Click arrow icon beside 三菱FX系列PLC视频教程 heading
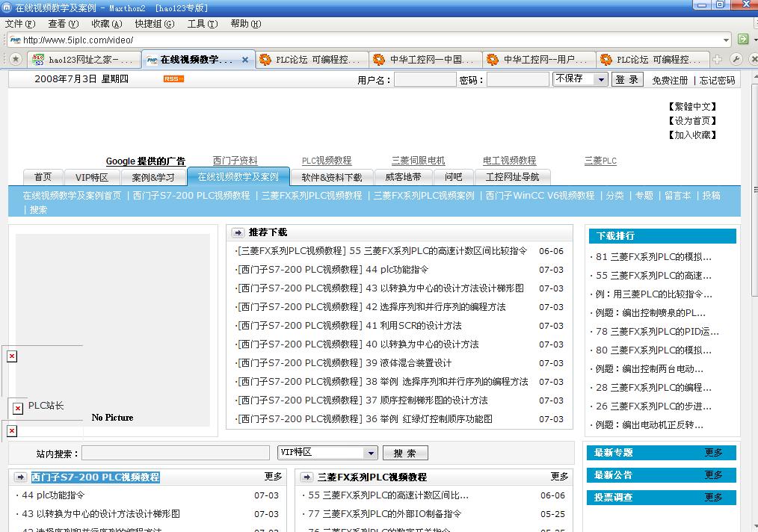The image size is (758, 532). point(306,477)
